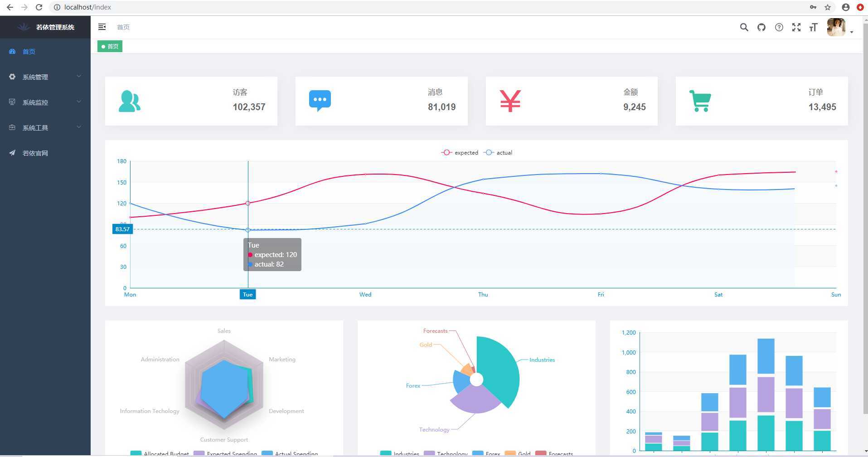Image resolution: width=868 pixels, height=457 pixels.
Task: Collapse the sidebar with the hamburger icon
Action: pos(102,27)
